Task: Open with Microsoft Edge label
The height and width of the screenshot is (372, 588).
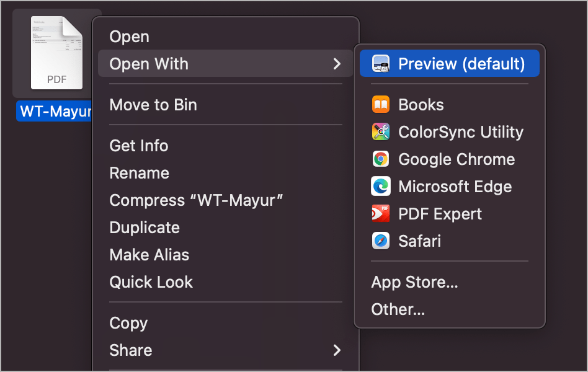Action: [x=455, y=187]
